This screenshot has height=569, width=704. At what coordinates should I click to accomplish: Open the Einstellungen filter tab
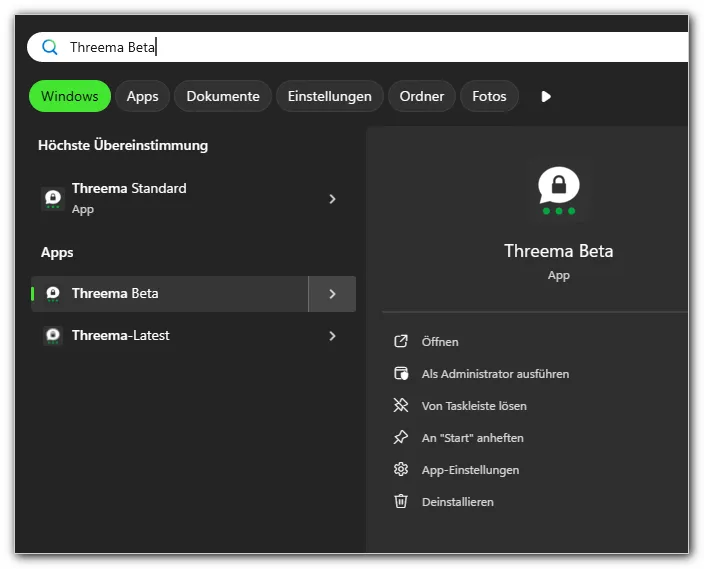pos(329,97)
